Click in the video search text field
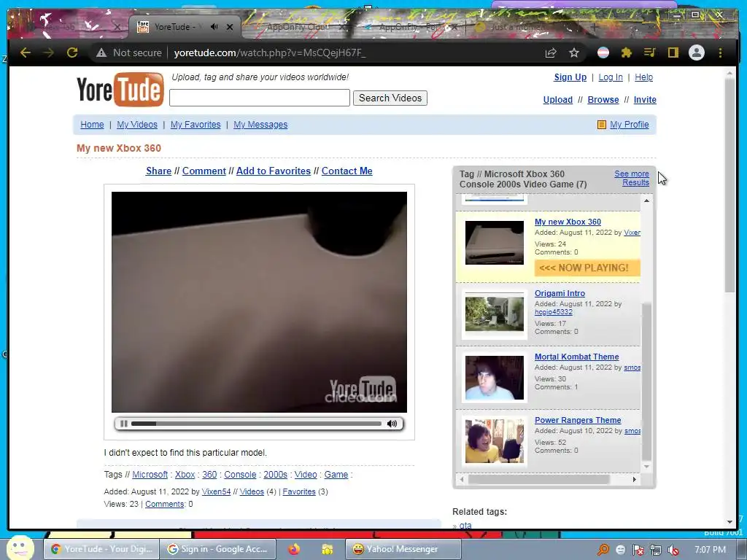 point(260,98)
